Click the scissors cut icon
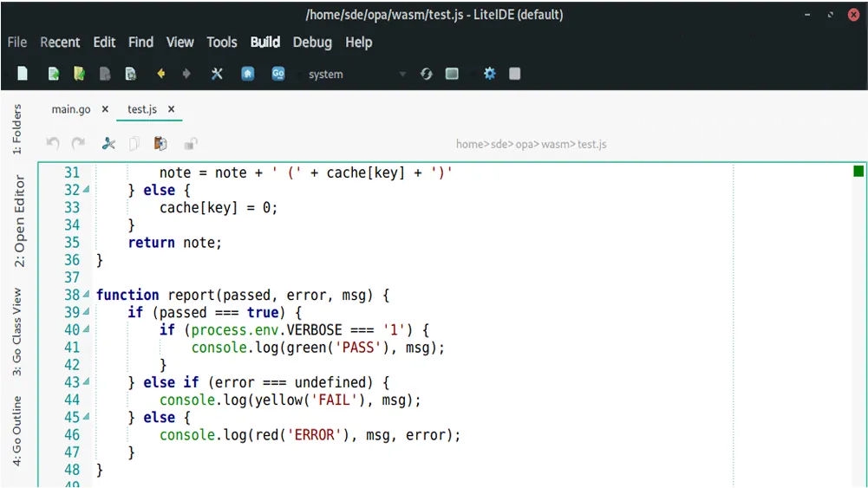Viewport: 868px width, 488px height. point(108,144)
